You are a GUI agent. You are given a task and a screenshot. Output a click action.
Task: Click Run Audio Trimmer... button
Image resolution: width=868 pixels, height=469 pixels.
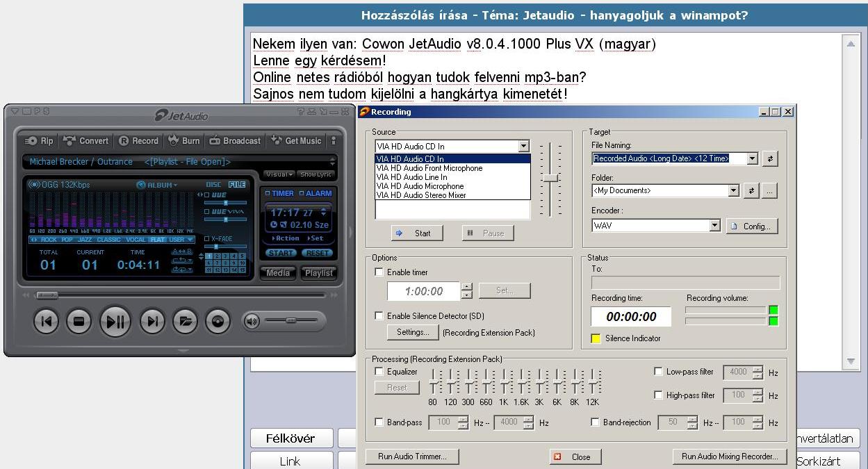(412, 456)
